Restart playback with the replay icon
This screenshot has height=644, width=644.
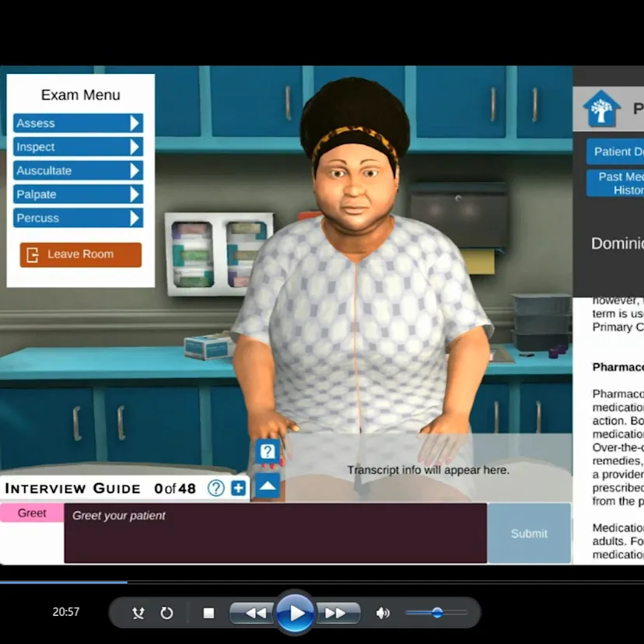[x=166, y=613]
